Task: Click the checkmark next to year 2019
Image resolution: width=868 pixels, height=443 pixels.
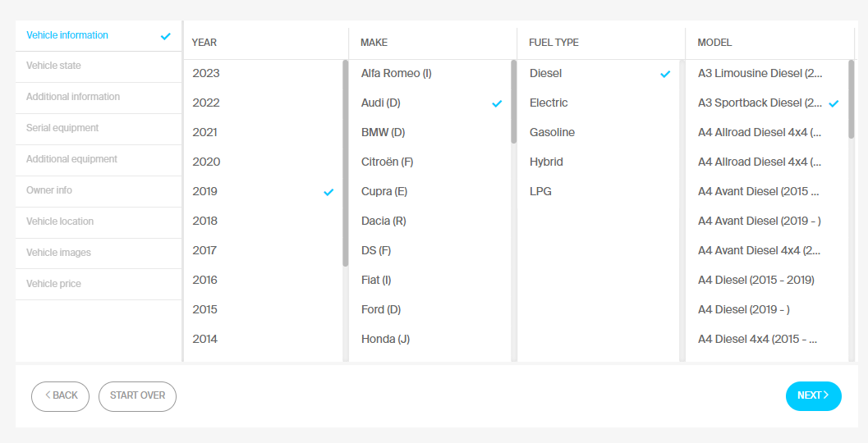Action: click(328, 192)
